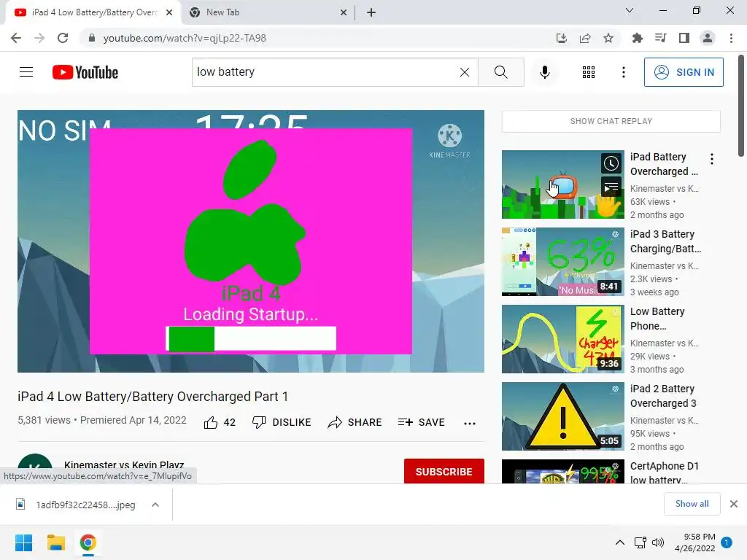This screenshot has width=747, height=560.
Task: Close the New Tab tab
Action: tap(344, 13)
